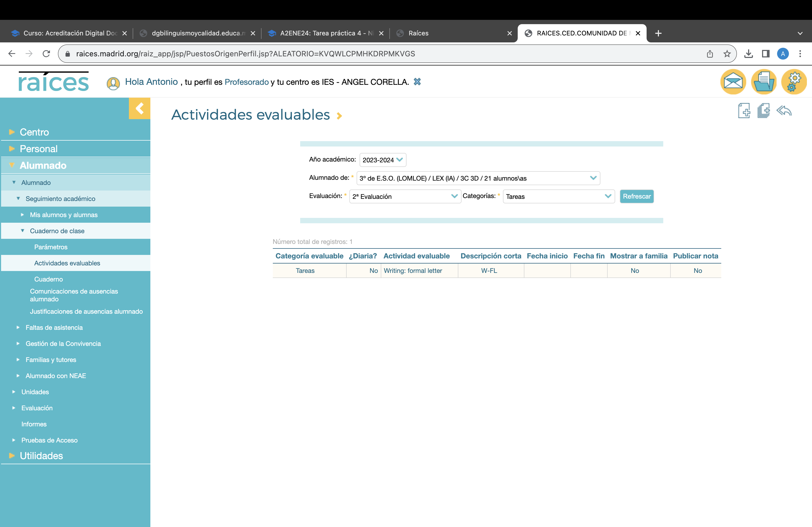Open the Categorías dropdown
Image resolution: width=812 pixels, height=527 pixels.
click(558, 196)
